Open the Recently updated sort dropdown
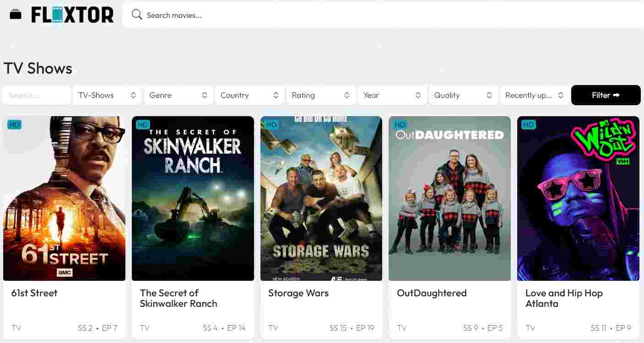Screen dimensions: 644x343 [535, 95]
